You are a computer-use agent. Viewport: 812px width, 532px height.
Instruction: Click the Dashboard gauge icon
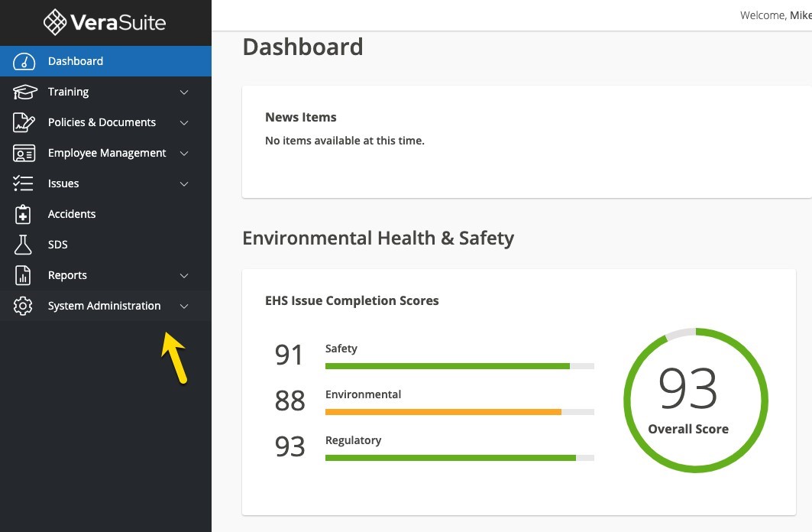pos(24,61)
